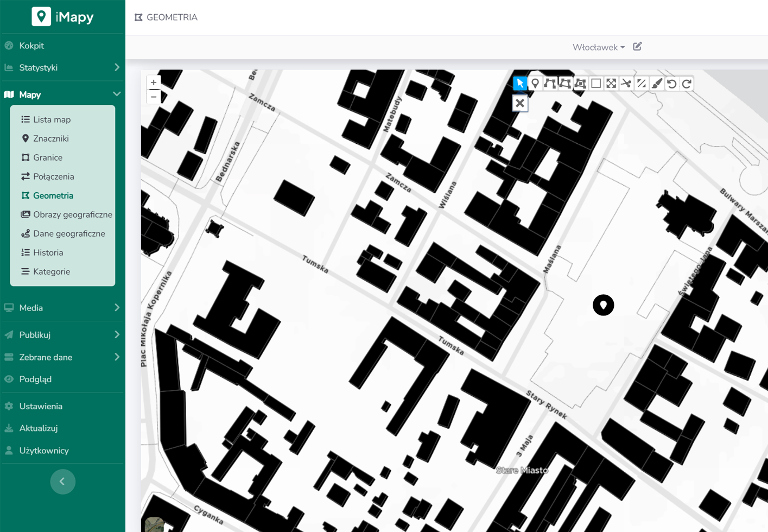Click the black map marker pin
768x532 pixels.
(x=603, y=305)
